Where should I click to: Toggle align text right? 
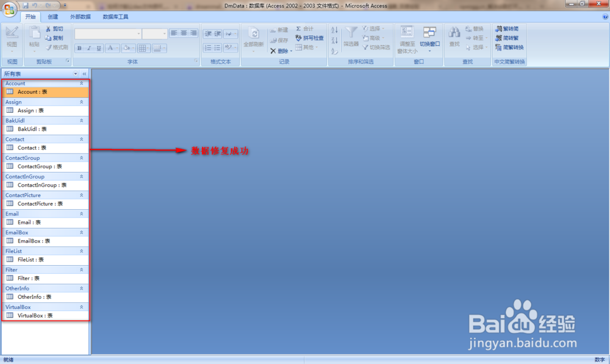click(193, 34)
